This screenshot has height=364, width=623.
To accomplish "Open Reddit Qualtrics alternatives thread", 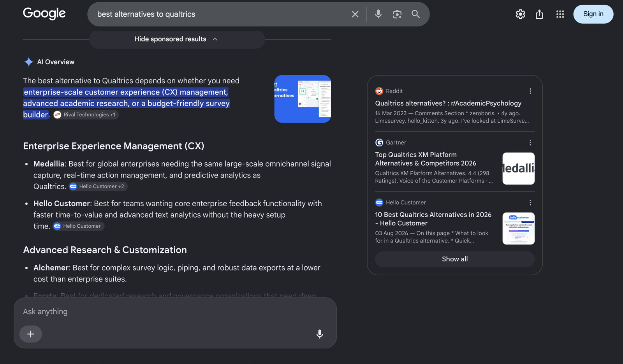I will (x=448, y=103).
